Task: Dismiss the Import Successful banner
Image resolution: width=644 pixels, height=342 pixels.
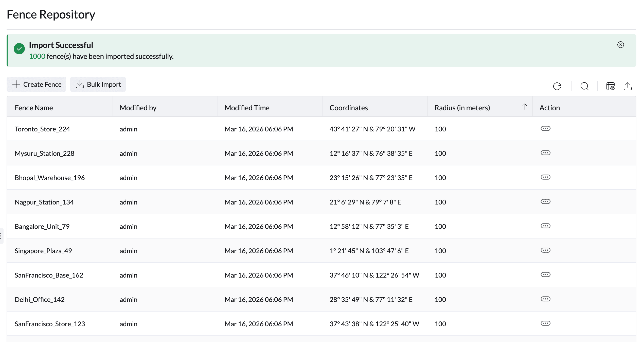Action: pos(620,45)
